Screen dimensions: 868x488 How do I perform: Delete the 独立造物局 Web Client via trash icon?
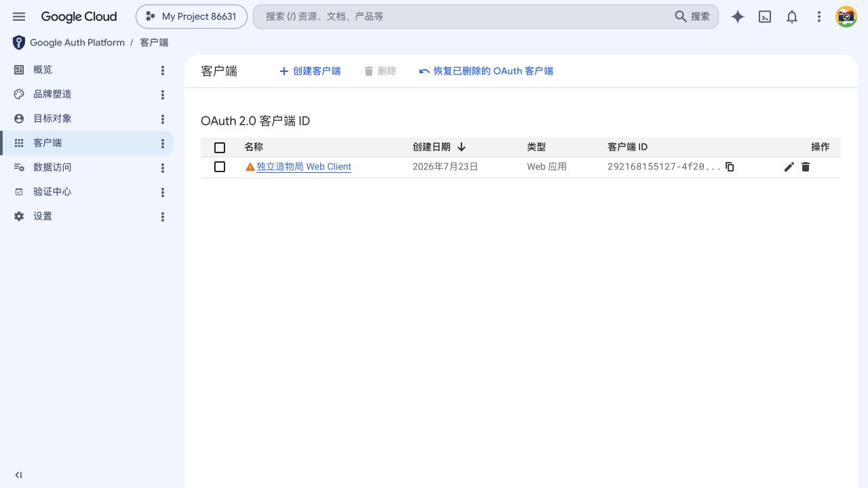tap(806, 167)
